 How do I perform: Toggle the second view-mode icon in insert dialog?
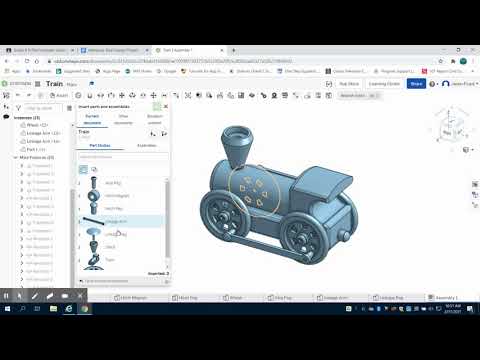click(94, 169)
